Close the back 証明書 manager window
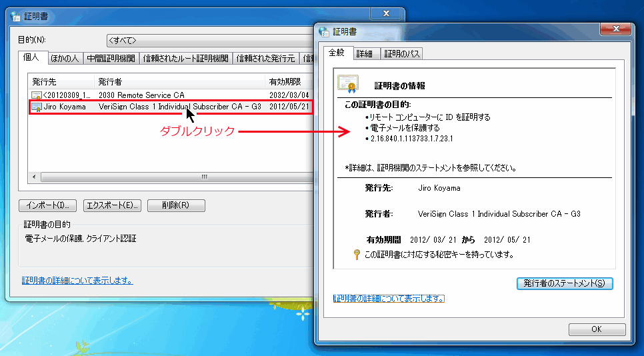 385,13
